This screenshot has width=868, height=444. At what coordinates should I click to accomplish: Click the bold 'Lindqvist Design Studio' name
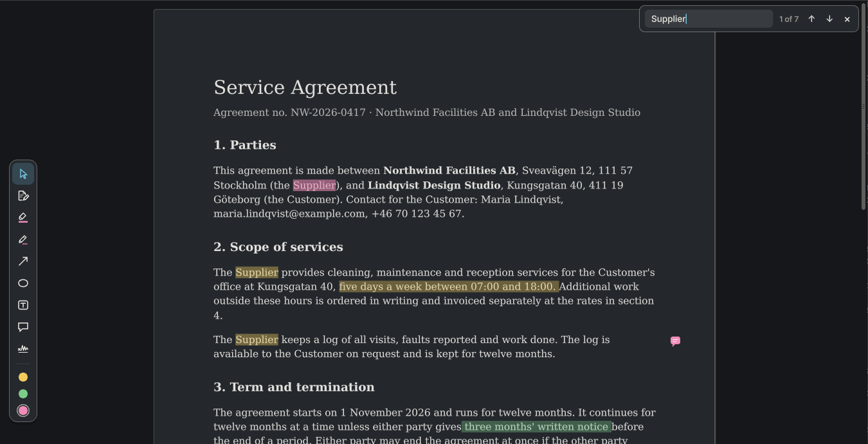pyautogui.click(x=434, y=185)
